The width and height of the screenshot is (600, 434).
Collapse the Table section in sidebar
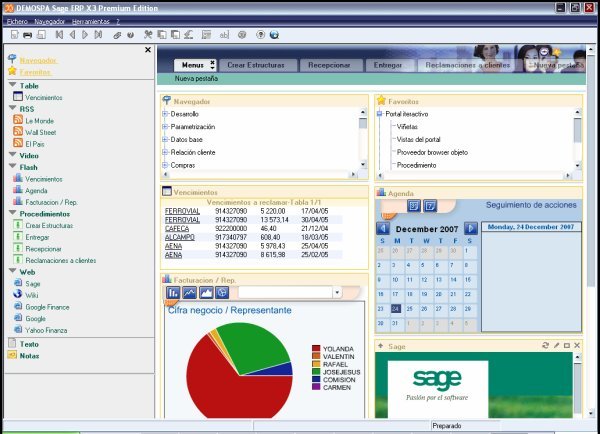[x=13, y=85]
